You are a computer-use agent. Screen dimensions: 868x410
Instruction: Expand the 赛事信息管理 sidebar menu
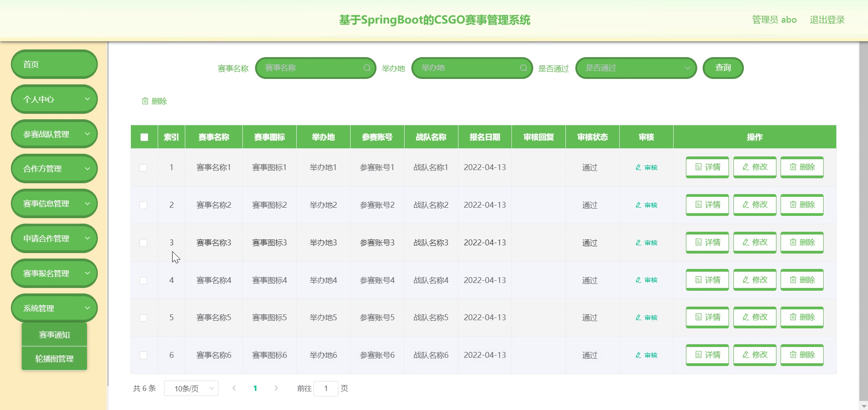coord(54,204)
